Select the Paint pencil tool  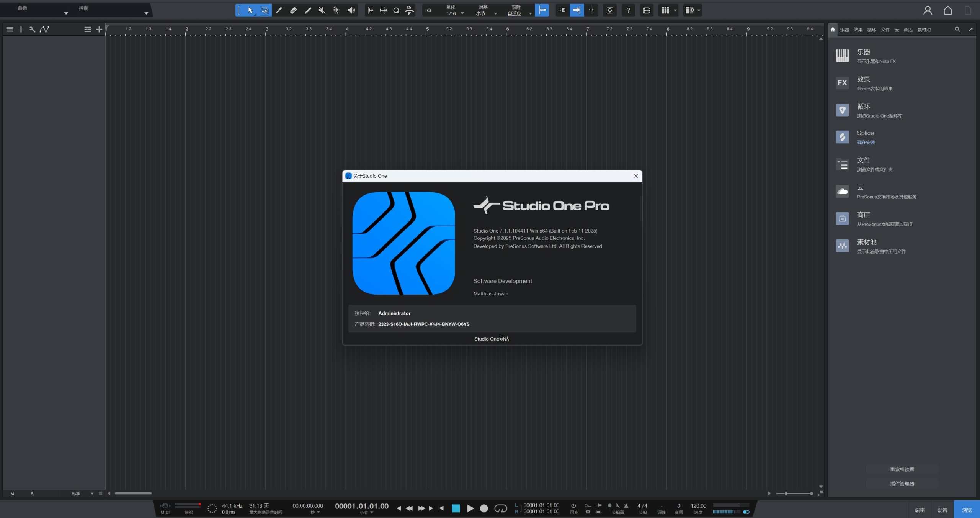tap(308, 10)
